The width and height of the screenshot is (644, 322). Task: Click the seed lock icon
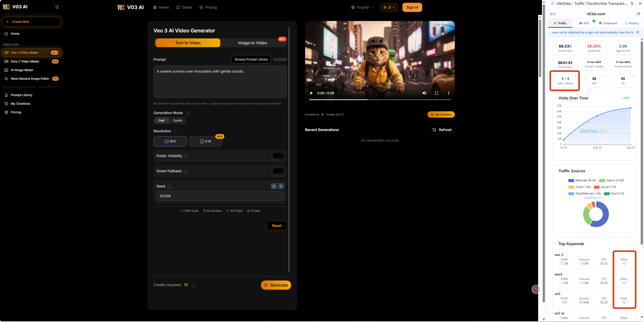274,186
